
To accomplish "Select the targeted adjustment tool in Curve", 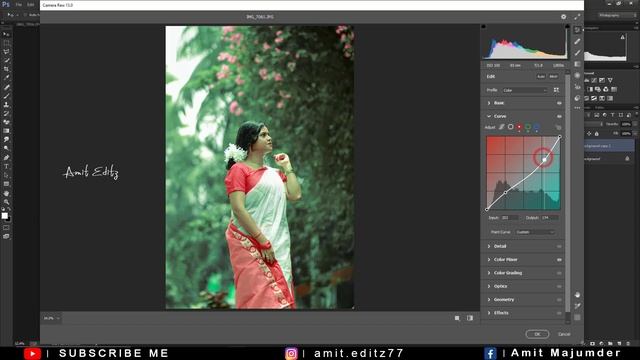I will pos(558,127).
